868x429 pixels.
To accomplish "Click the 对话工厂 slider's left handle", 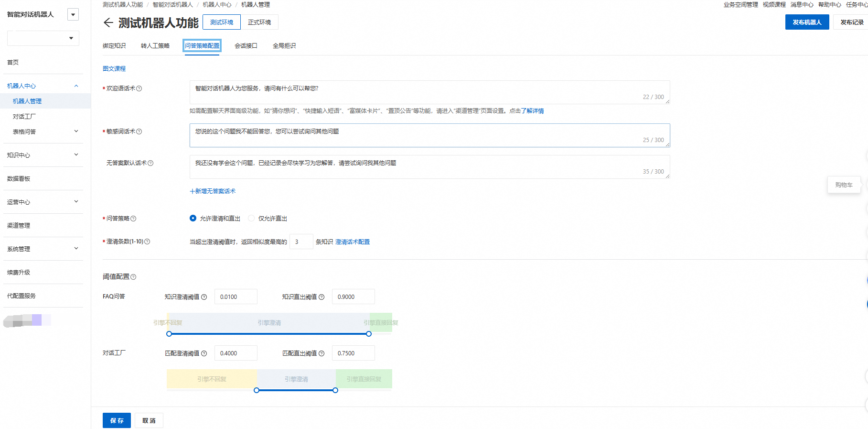I will [x=257, y=390].
